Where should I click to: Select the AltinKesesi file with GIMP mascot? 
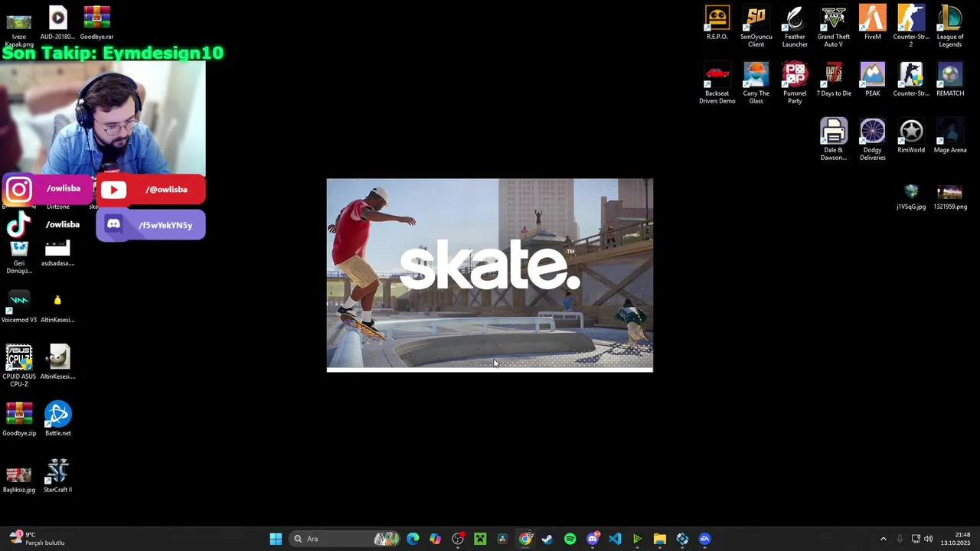[x=57, y=363]
